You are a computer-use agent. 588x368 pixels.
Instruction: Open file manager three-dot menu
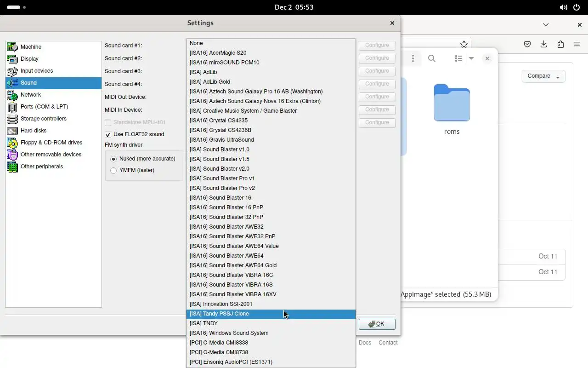[413, 58]
